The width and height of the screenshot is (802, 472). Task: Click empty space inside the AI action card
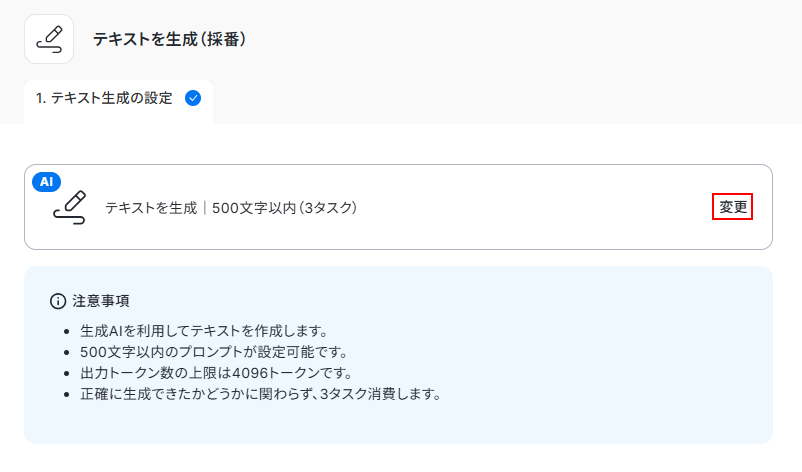pyautogui.click(x=530, y=208)
